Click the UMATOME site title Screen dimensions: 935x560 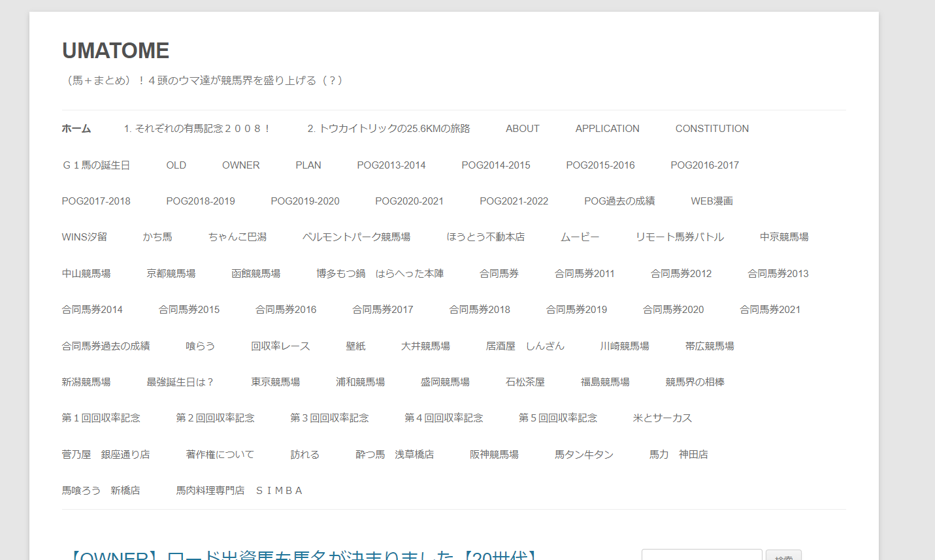[x=116, y=51]
